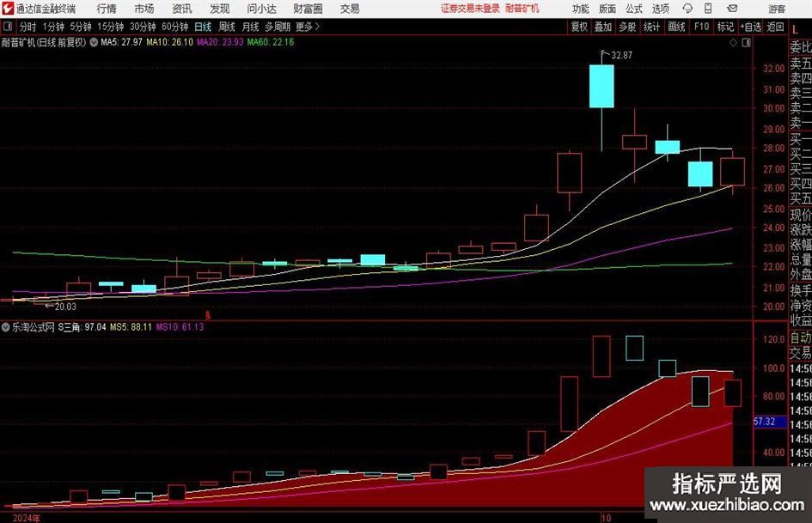Screen dimensions: 812x523
Task: Open the 公式 menu
Action: click(x=633, y=9)
